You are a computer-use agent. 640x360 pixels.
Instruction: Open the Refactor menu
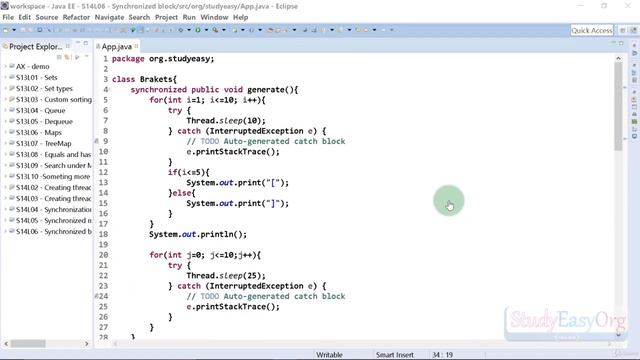point(76,17)
